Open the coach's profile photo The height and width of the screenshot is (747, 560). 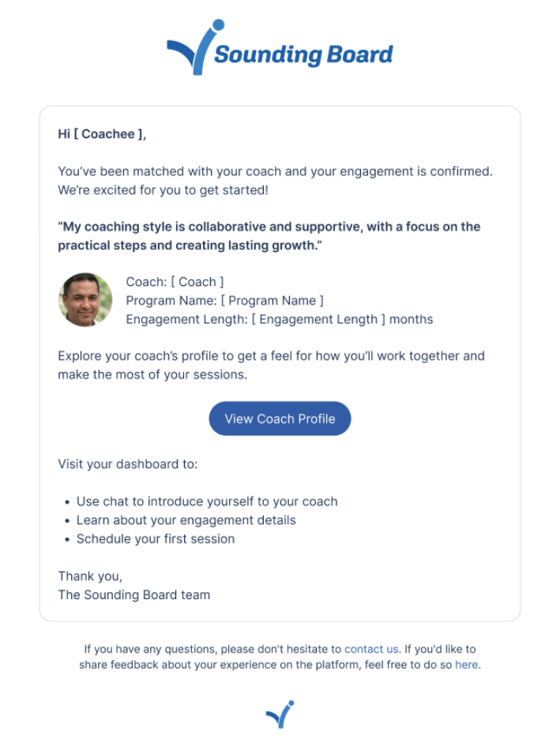[85, 300]
